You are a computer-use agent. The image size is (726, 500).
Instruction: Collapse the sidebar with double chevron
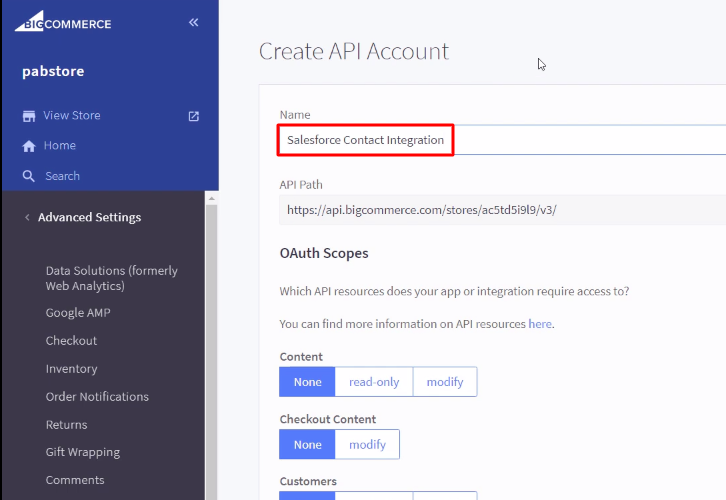[x=194, y=22]
